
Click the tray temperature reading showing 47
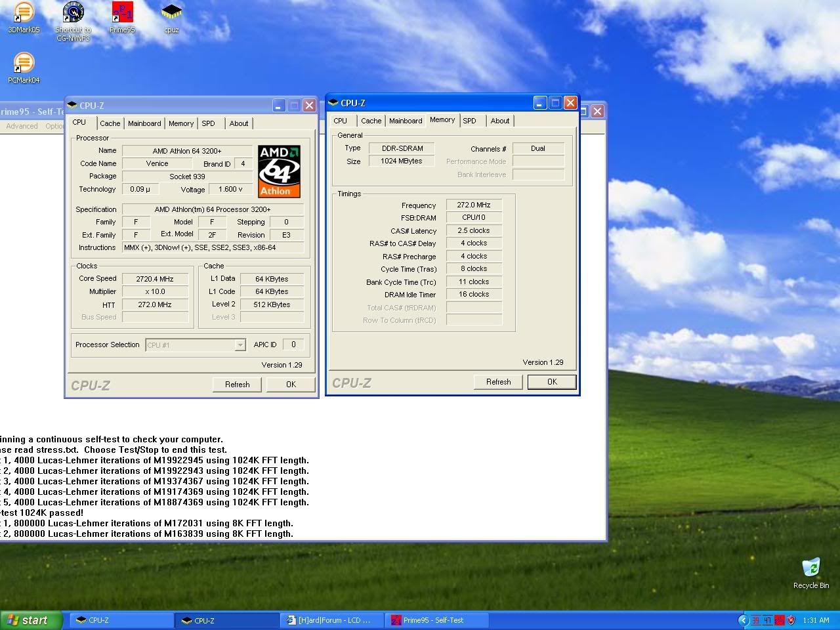767,620
